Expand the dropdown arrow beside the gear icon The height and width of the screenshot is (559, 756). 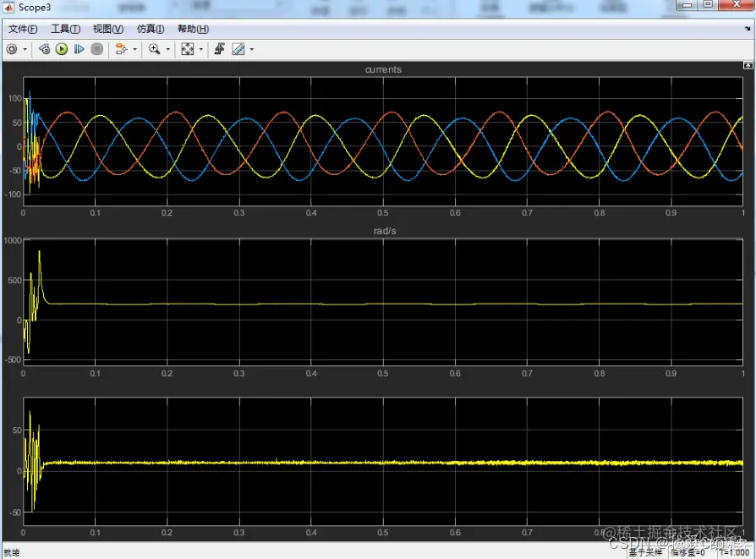coord(25,49)
